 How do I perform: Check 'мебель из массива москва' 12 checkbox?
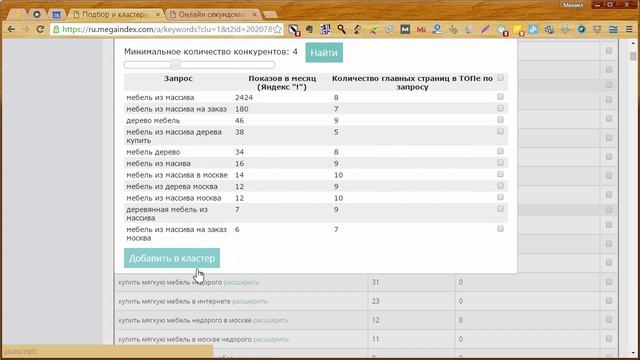tap(500, 197)
